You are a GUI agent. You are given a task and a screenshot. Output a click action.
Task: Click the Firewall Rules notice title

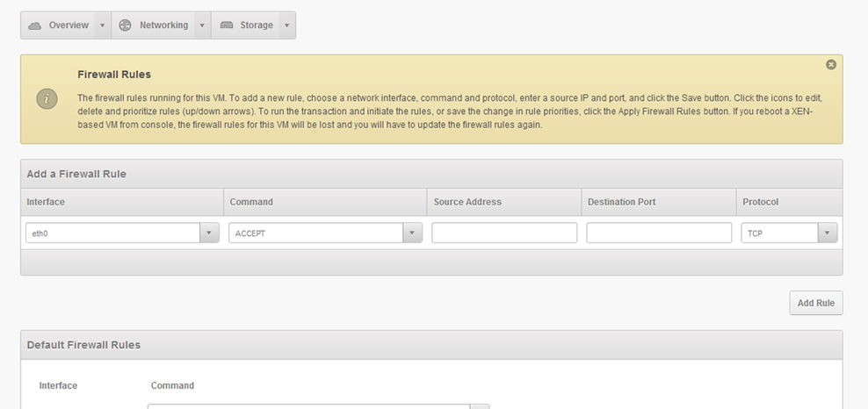point(114,74)
